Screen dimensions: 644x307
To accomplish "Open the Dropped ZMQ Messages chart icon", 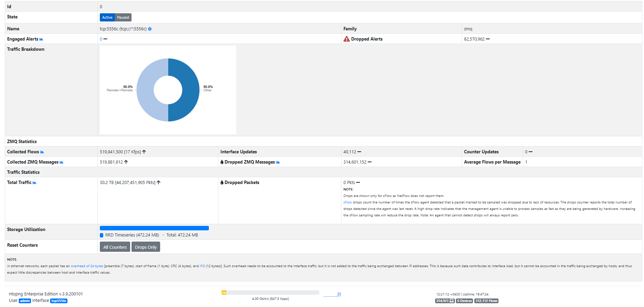I will tap(278, 162).
